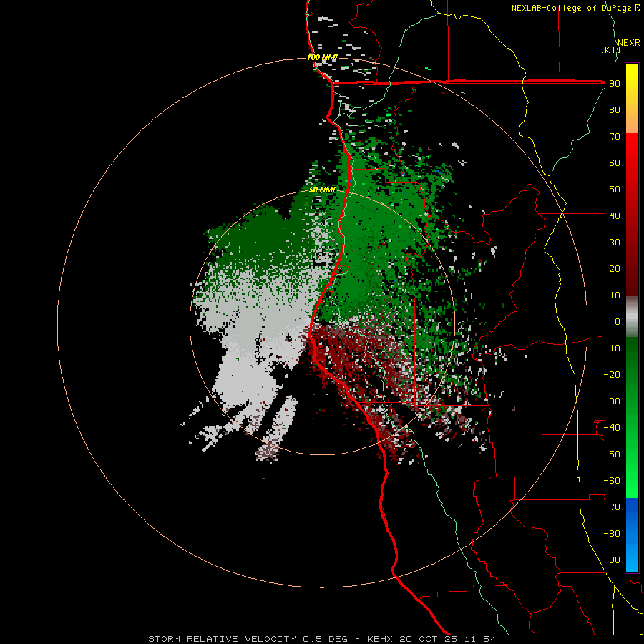Click the positive 40 value on the velocity scale
The width and height of the screenshot is (644, 644).
pyautogui.click(x=615, y=216)
